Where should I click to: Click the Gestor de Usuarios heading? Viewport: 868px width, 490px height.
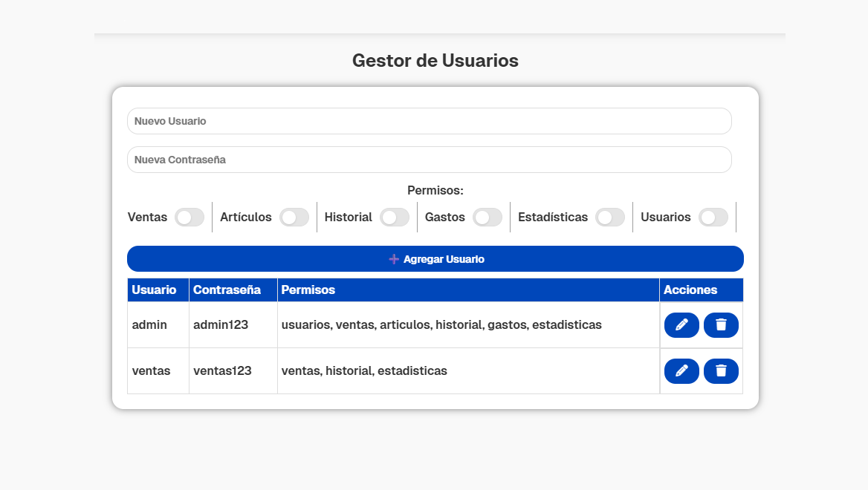pos(435,61)
